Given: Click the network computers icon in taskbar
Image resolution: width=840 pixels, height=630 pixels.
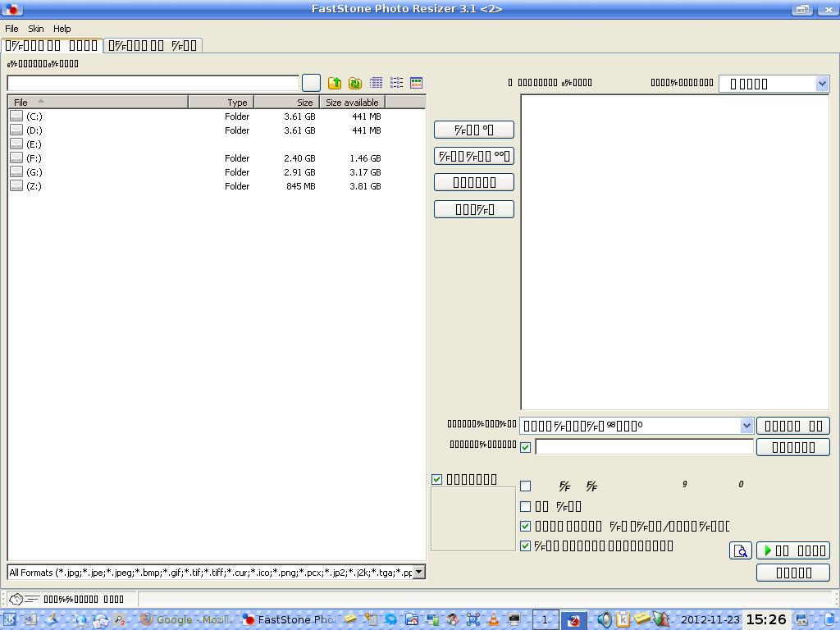Looking at the screenshot, I should [x=431, y=620].
